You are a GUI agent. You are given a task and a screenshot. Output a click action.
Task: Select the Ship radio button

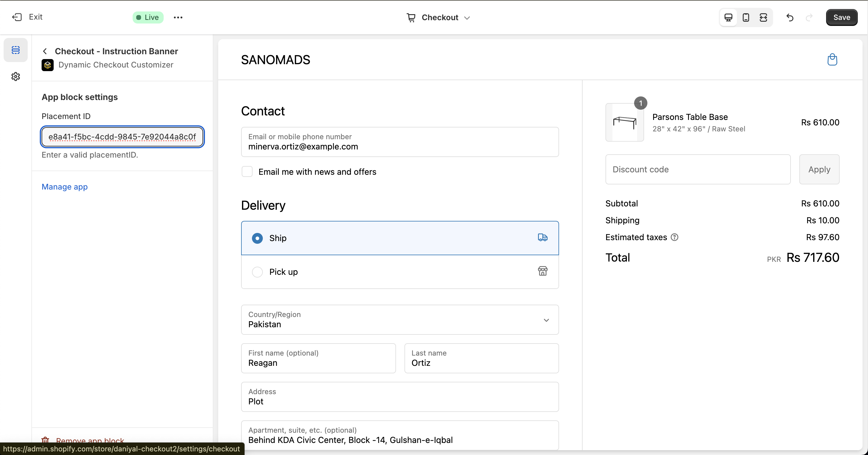257,238
